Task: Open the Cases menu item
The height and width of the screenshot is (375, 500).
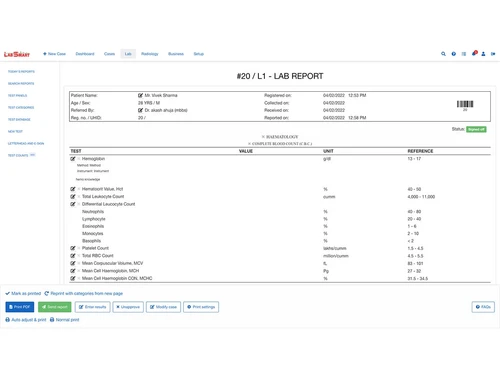Action: point(109,54)
